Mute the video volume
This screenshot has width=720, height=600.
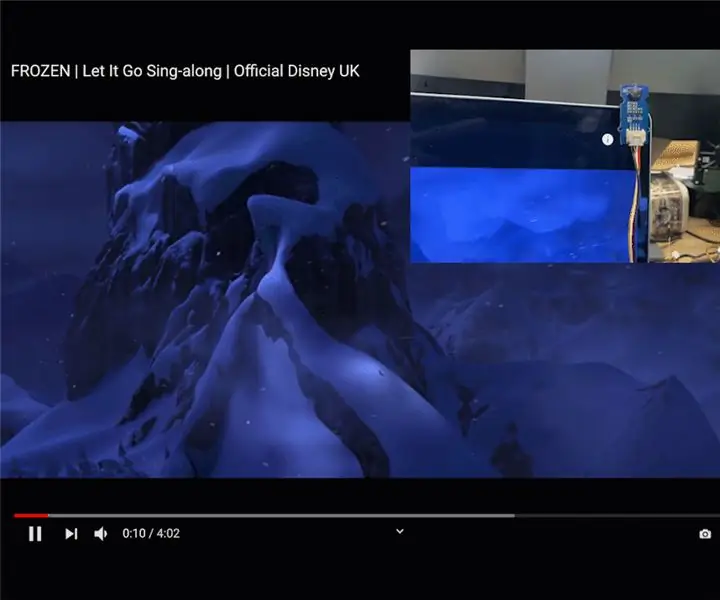pos(101,534)
